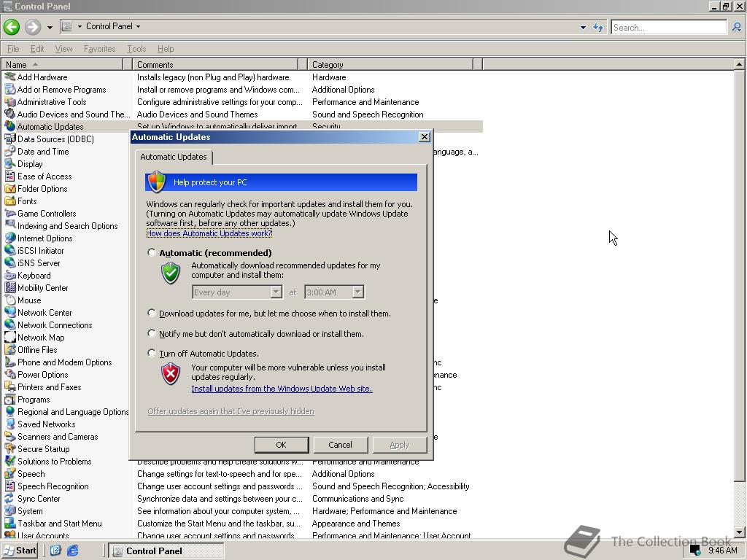Open the Internet Options icon

click(x=10, y=238)
